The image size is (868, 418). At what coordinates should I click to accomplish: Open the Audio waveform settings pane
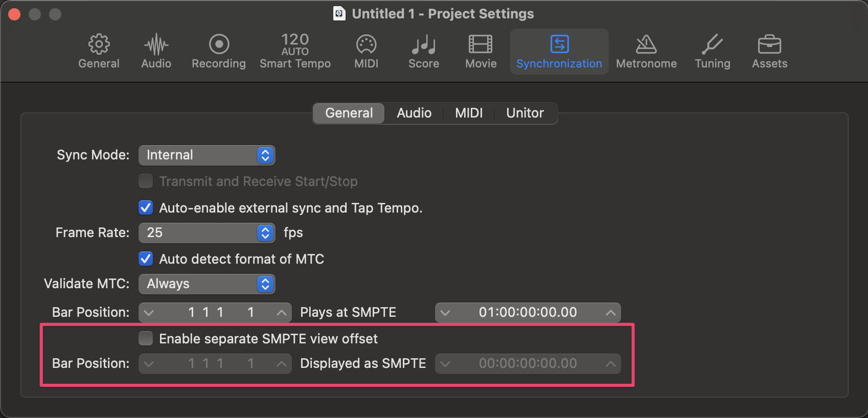(x=156, y=52)
